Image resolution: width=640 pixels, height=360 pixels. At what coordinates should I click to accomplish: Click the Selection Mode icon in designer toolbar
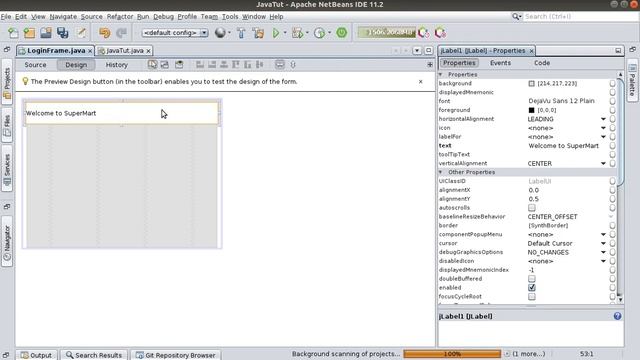[152, 64]
